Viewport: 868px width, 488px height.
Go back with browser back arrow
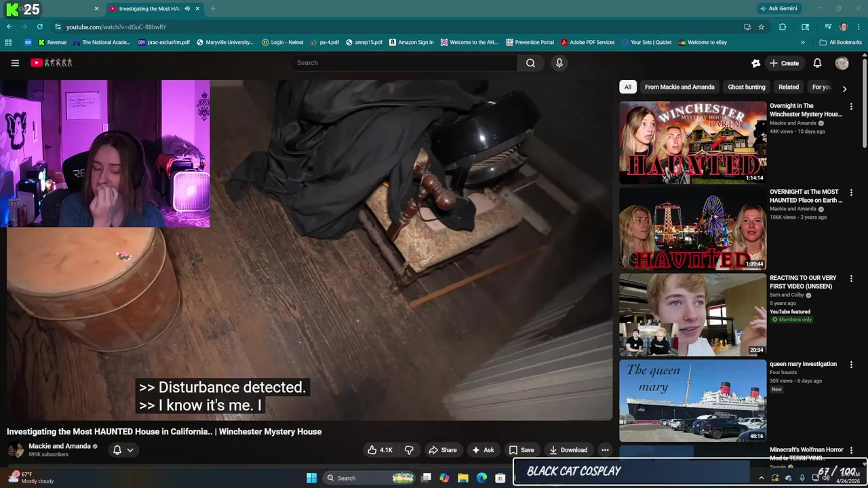[9, 27]
